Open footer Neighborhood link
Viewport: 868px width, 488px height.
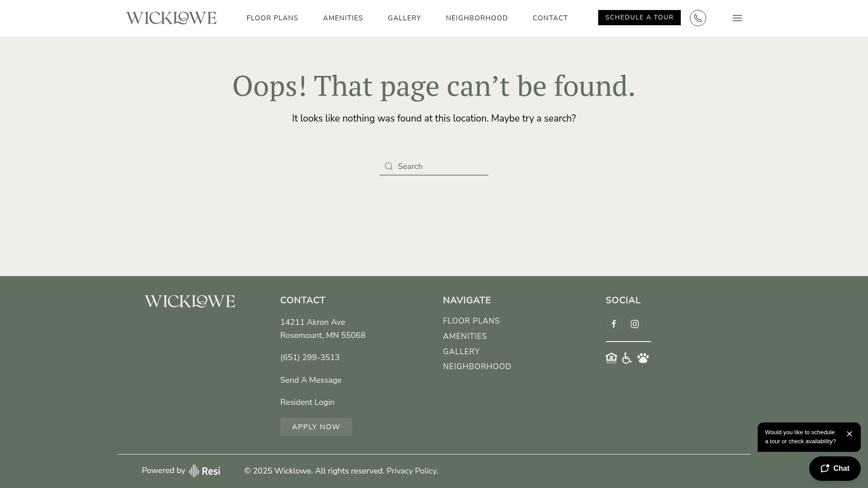pos(477,366)
